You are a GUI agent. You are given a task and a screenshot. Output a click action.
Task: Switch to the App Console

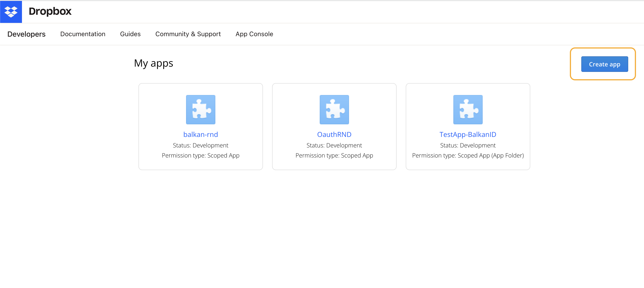click(x=254, y=34)
